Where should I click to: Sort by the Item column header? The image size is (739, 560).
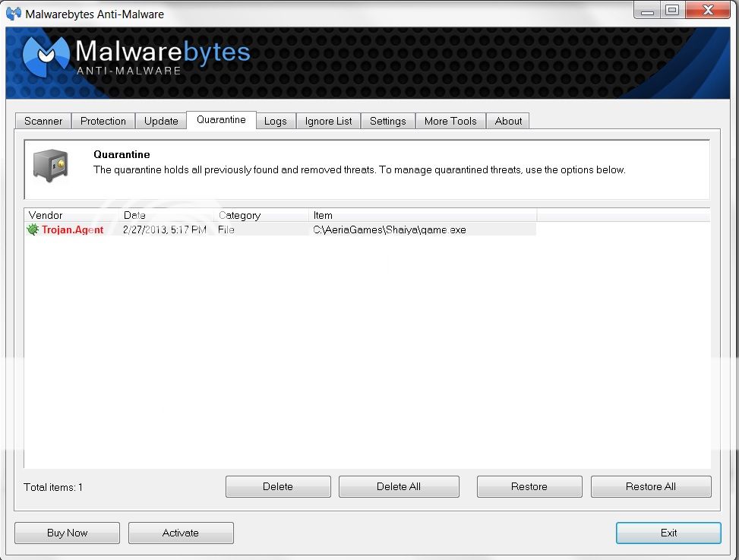pyautogui.click(x=423, y=215)
